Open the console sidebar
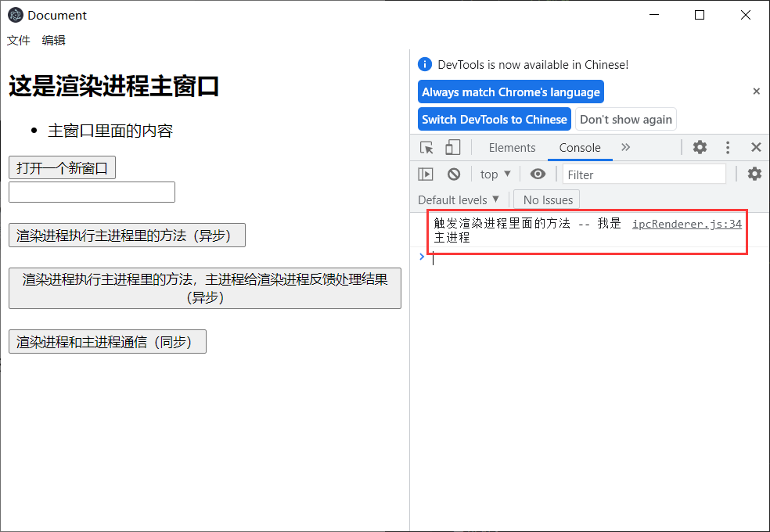Viewport: 770px width, 532px height. 426,174
